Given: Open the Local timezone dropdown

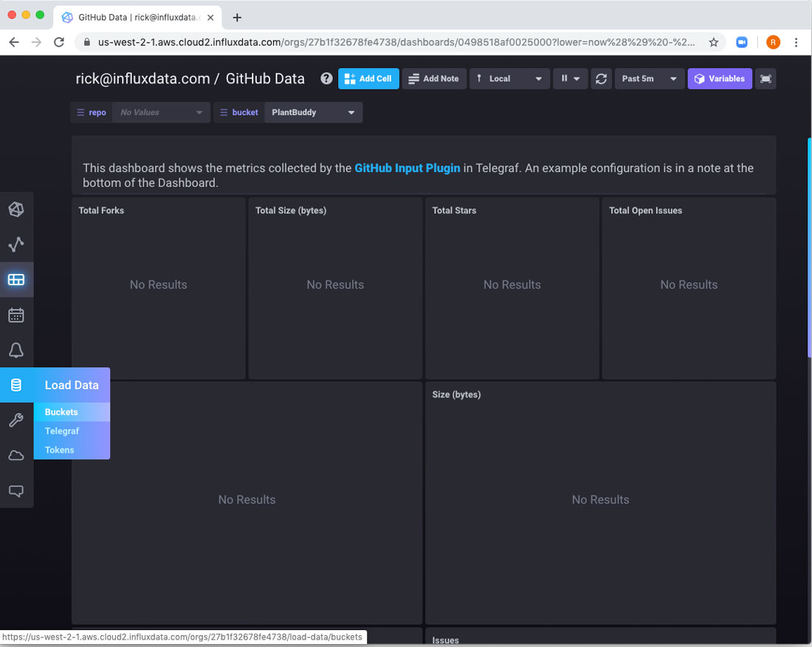Looking at the screenshot, I should point(509,79).
